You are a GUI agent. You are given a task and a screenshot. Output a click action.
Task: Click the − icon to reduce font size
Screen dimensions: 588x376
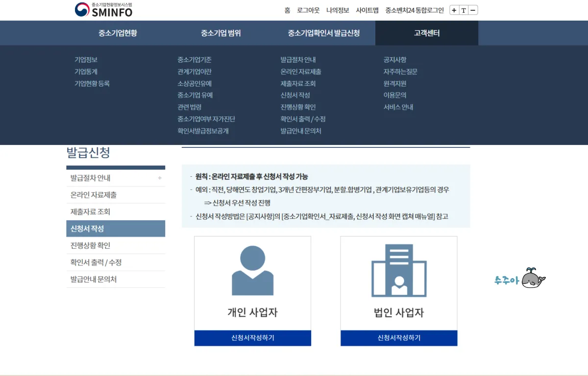click(473, 9)
